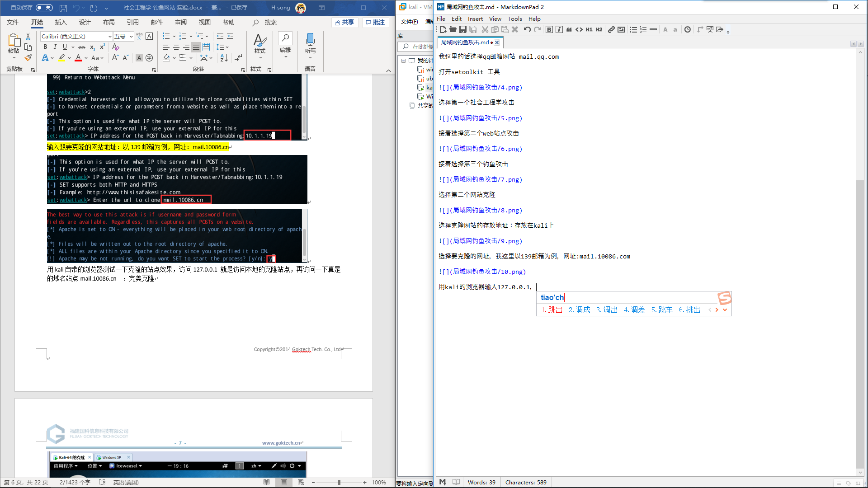
Task: Click the red font color swatch button
Action: click(x=78, y=58)
